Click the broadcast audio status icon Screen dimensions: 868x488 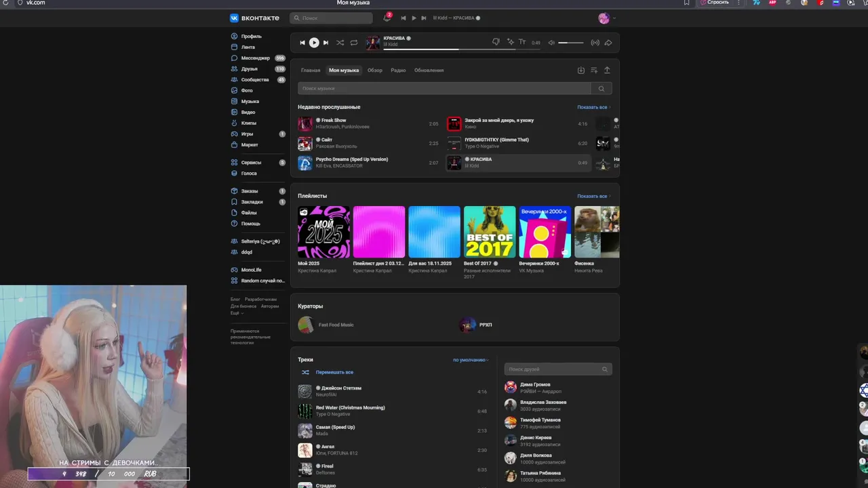pos(595,43)
